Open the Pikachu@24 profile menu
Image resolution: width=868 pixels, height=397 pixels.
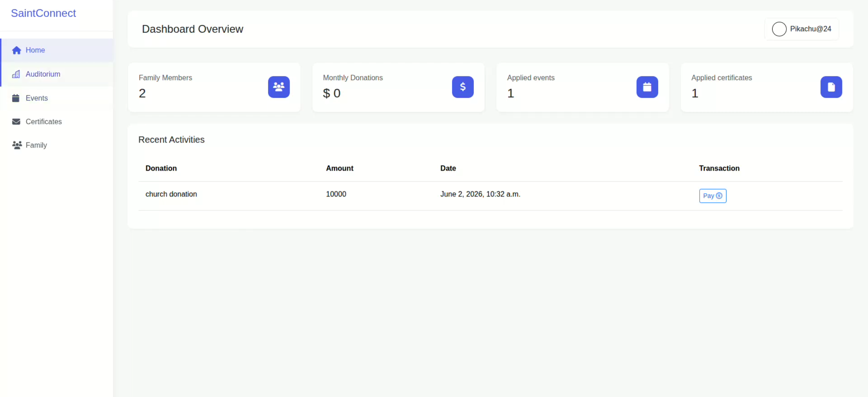[802, 29]
